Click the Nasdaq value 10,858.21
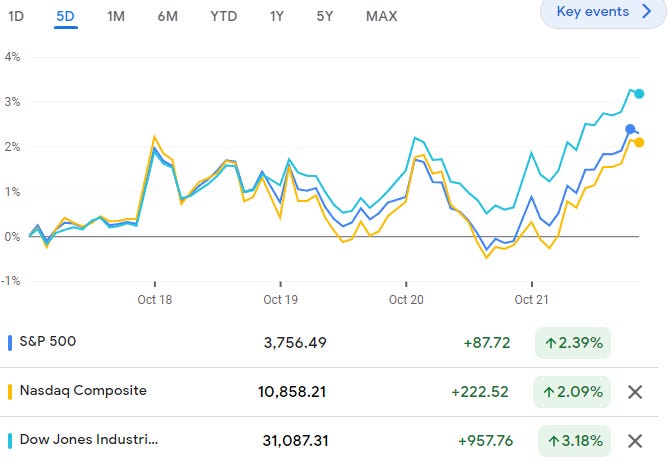669x462 pixels. click(292, 392)
